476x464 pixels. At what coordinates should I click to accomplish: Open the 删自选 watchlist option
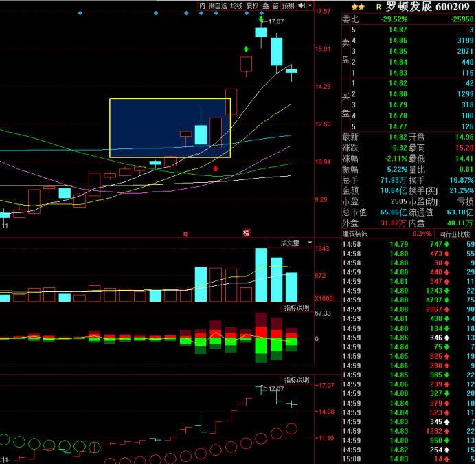coord(218,5)
